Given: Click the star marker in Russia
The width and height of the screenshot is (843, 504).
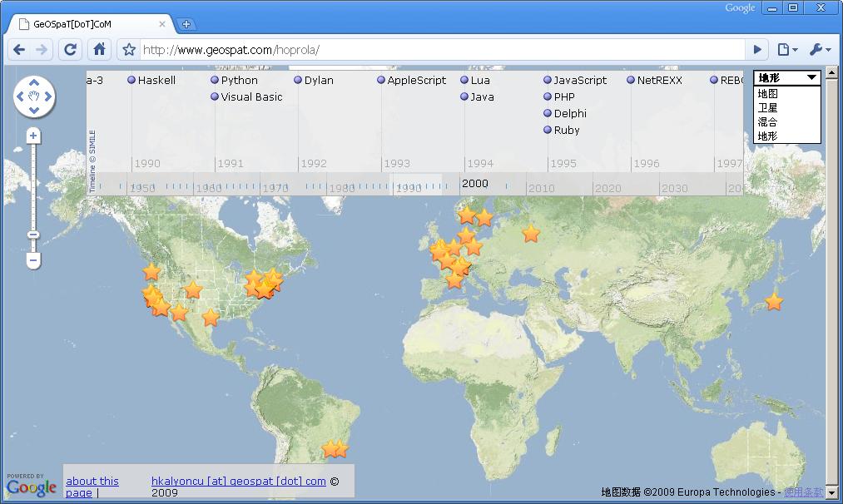Looking at the screenshot, I should coord(530,234).
